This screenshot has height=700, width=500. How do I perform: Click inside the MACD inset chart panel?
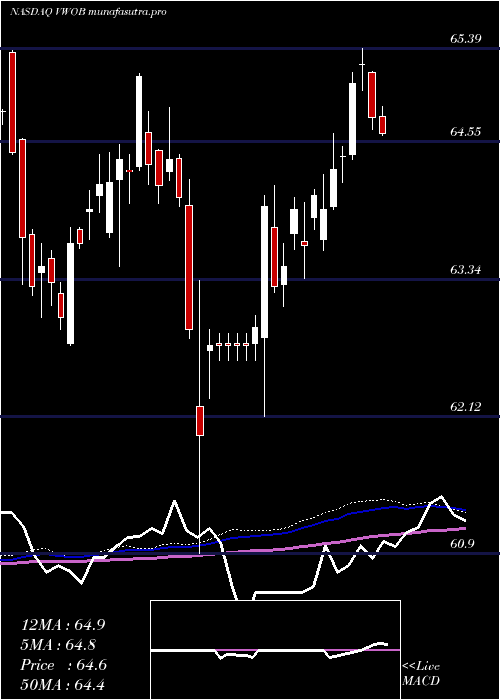pyautogui.click(x=275, y=650)
